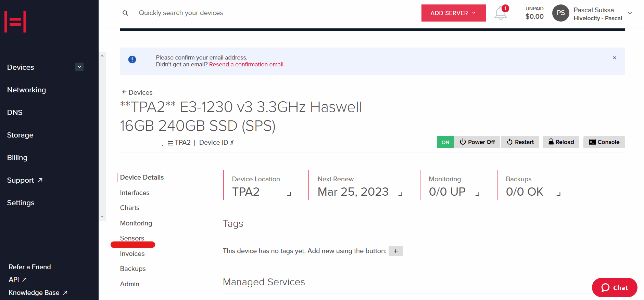The height and width of the screenshot is (300, 644).
Task: Go back to Devices list
Action: 137,92
